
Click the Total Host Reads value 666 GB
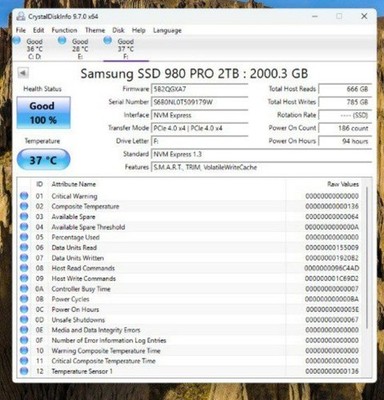(x=345, y=89)
